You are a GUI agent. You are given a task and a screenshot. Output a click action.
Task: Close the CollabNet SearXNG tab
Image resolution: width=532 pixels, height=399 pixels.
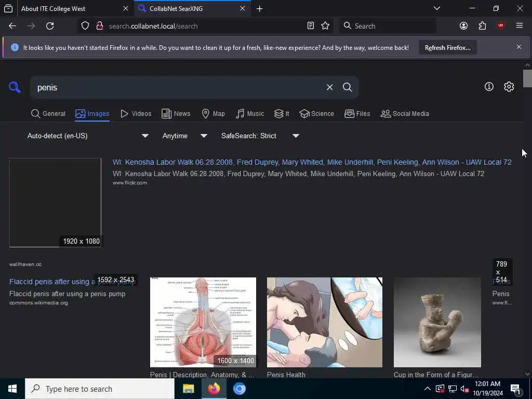pos(242,8)
